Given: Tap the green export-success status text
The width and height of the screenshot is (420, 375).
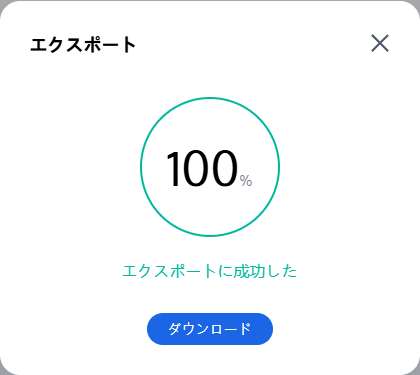Looking at the screenshot, I should click(x=210, y=271).
